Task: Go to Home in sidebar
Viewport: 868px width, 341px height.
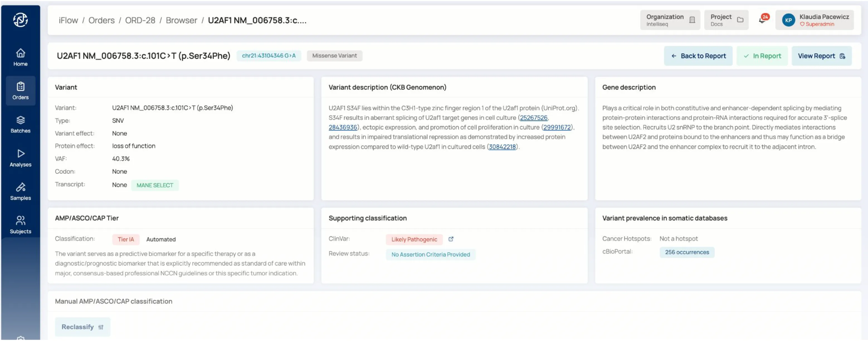Action: [21, 57]
